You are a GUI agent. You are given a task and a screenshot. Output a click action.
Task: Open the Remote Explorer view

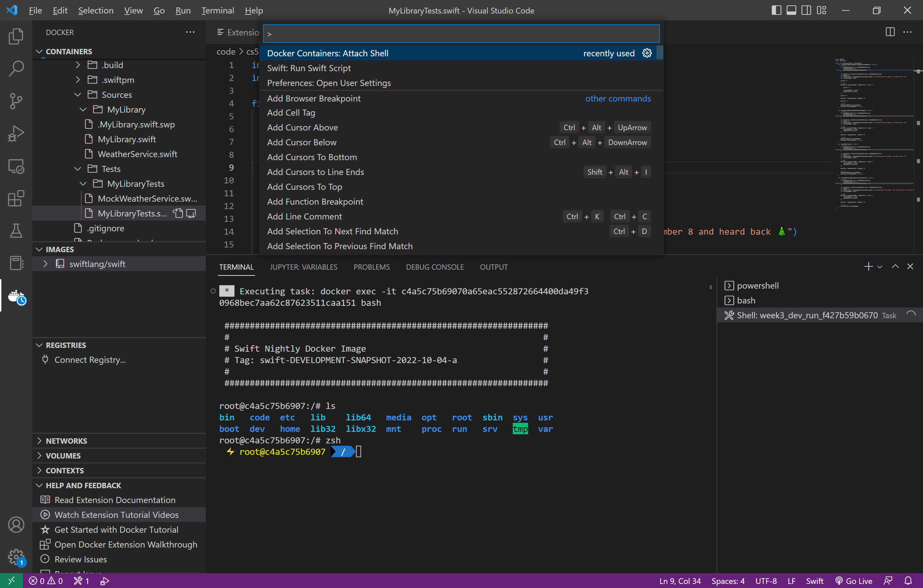pos(16,166)
